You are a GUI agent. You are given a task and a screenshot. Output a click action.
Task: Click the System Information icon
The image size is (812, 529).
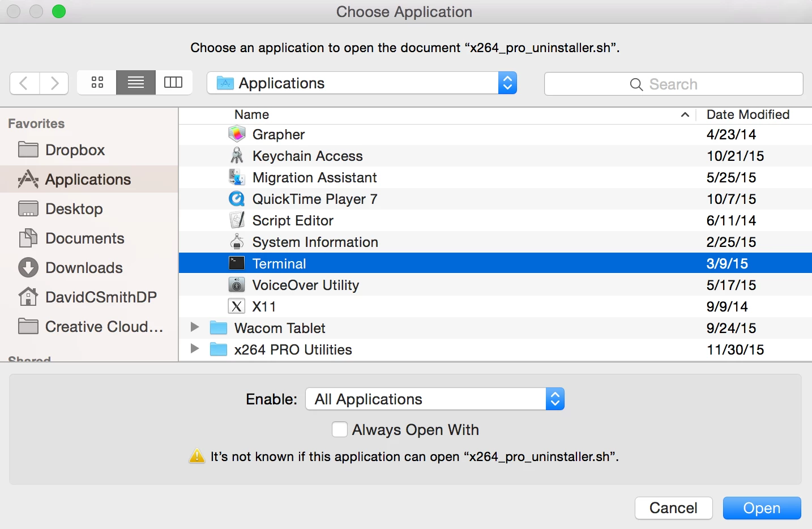[237, 242]
